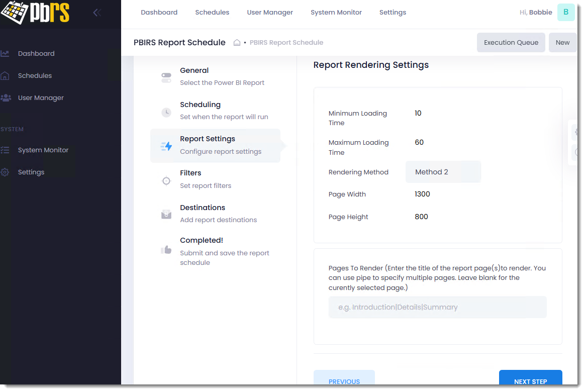Screen dimensions: 585x392
Task: Select User Manager in left sidebar
Action: point(41,98)
